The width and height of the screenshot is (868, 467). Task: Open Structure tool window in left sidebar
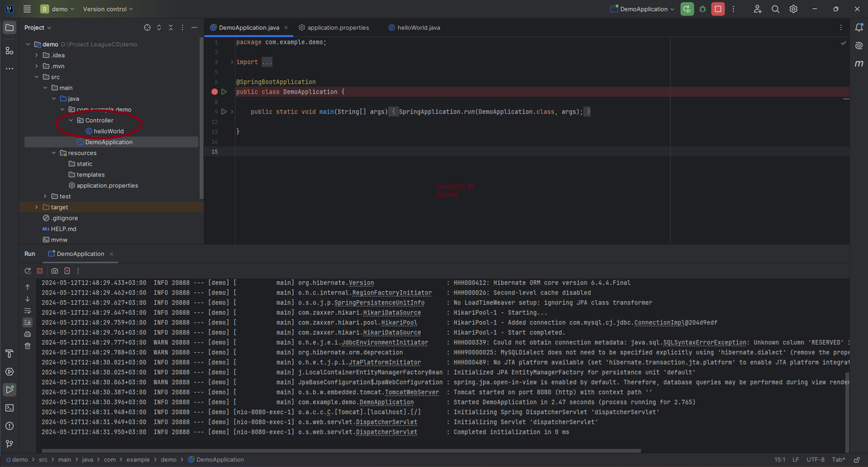[x=9, y=51]
